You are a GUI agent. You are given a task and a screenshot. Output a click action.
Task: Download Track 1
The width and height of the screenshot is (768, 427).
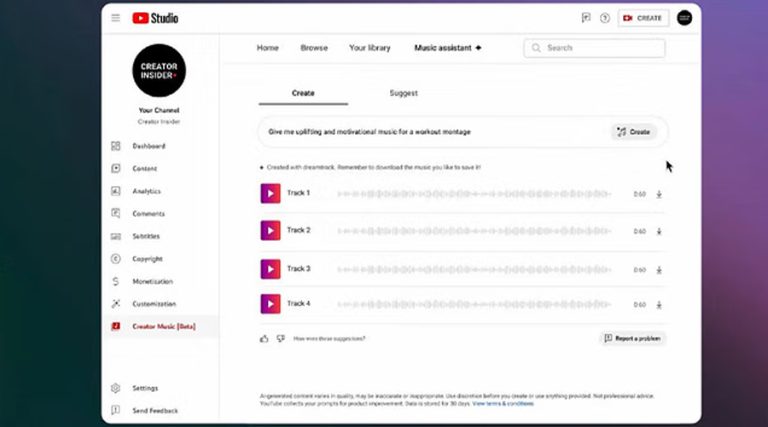pos(659,194)
